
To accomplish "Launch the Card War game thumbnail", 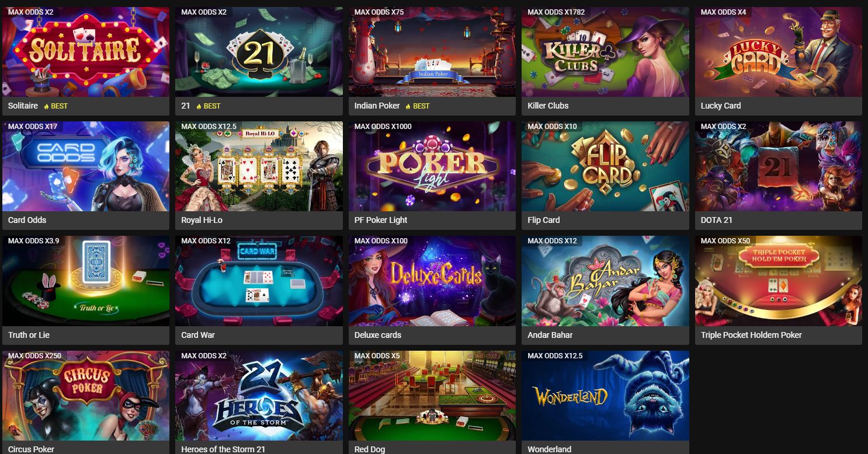I will pos(259,281).
